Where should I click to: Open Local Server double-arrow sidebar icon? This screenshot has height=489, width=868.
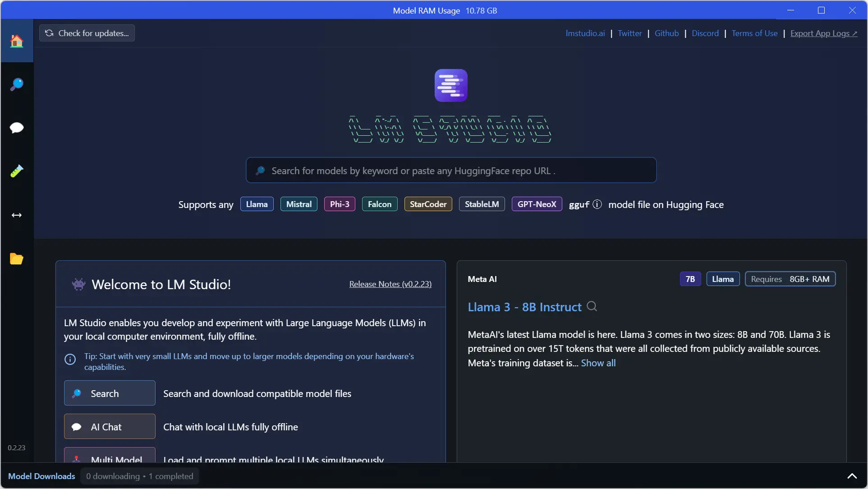tap(17, 215)
